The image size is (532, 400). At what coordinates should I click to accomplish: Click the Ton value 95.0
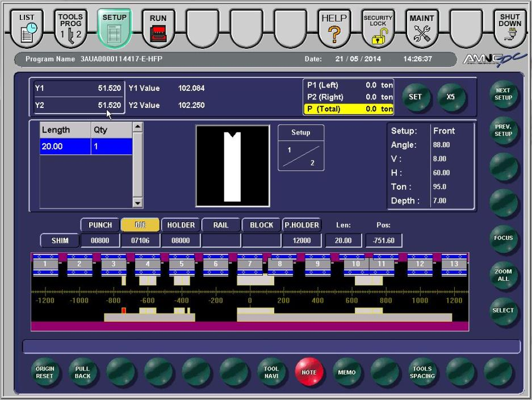tap(439, 187)
